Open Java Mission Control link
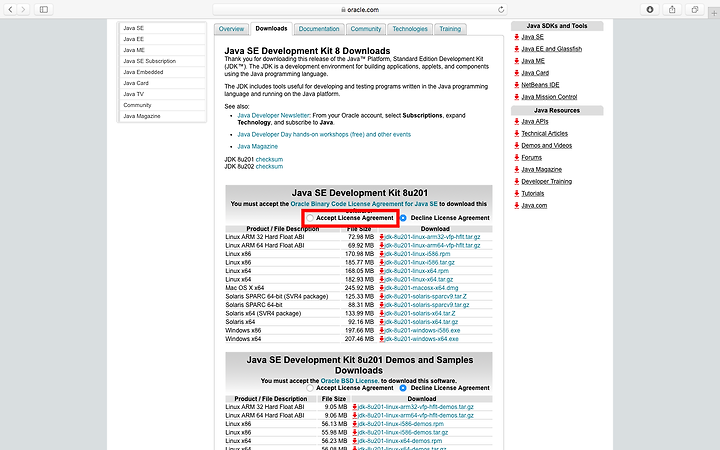The width and height of the screenshot is (720, 450). 549,96
